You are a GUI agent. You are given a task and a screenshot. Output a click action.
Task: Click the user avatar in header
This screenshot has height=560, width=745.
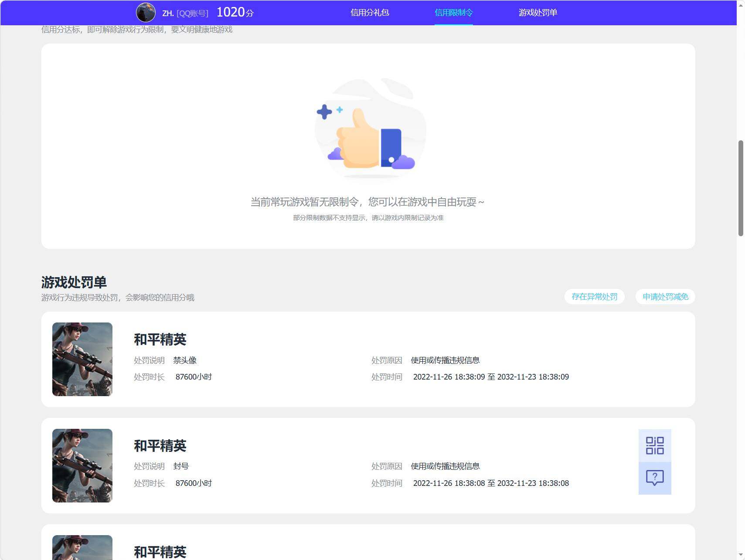[x=146, y=12]
